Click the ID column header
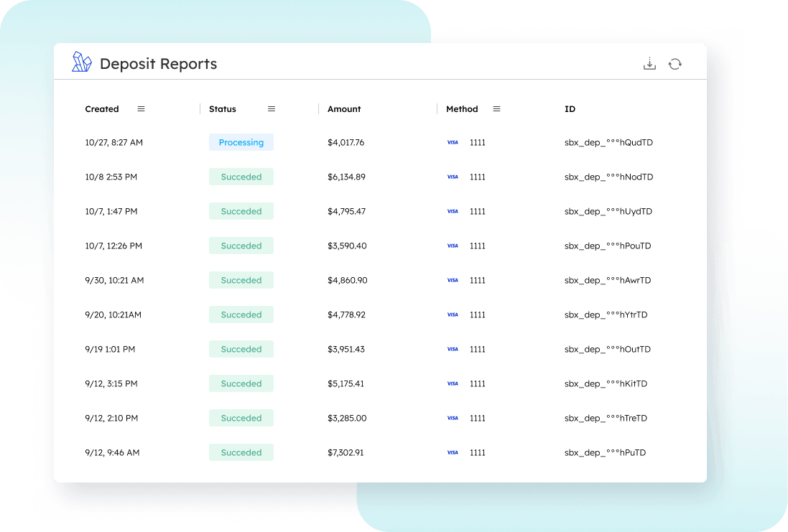Image resolution: width=788 pixels, height=532 pixels. click(570, 109)
